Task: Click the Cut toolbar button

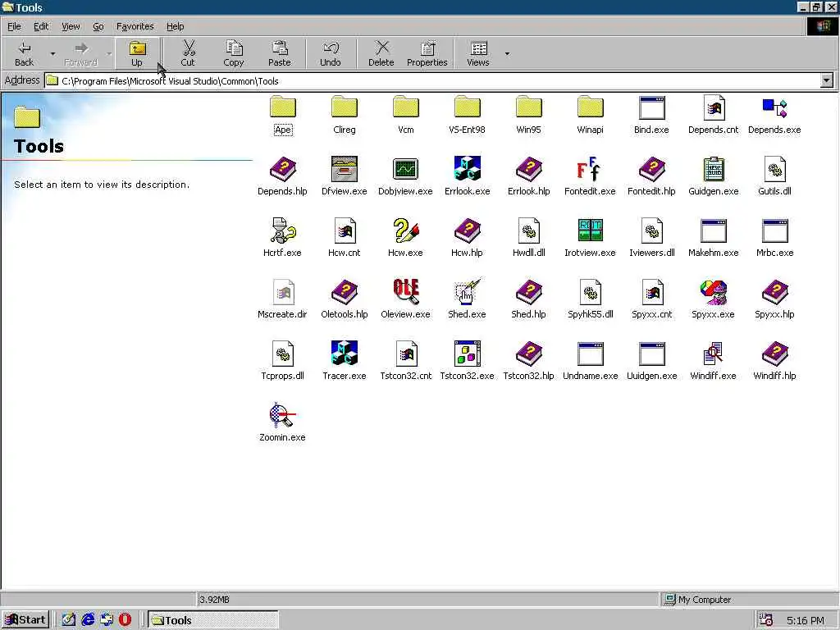Action: (x=188, y=53)
